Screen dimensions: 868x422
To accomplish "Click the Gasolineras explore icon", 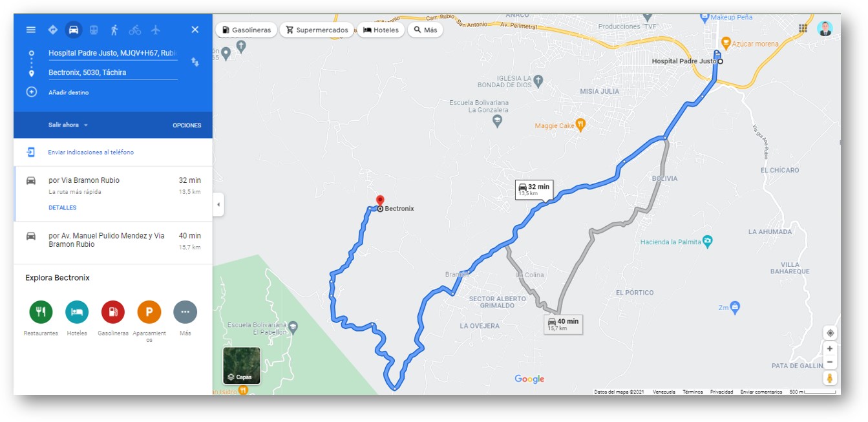I will point(113,312).
